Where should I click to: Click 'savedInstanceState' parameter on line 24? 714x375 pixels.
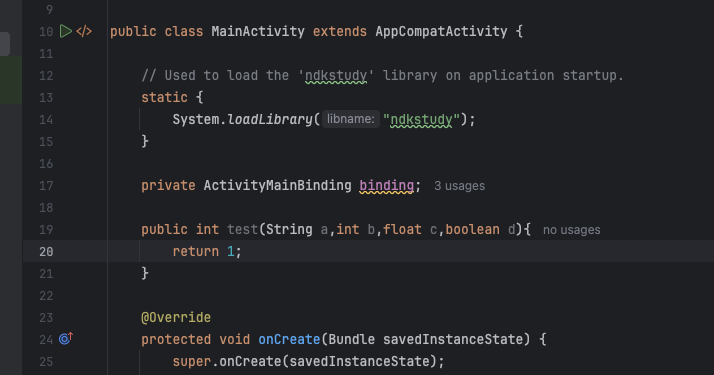(453, 339)
